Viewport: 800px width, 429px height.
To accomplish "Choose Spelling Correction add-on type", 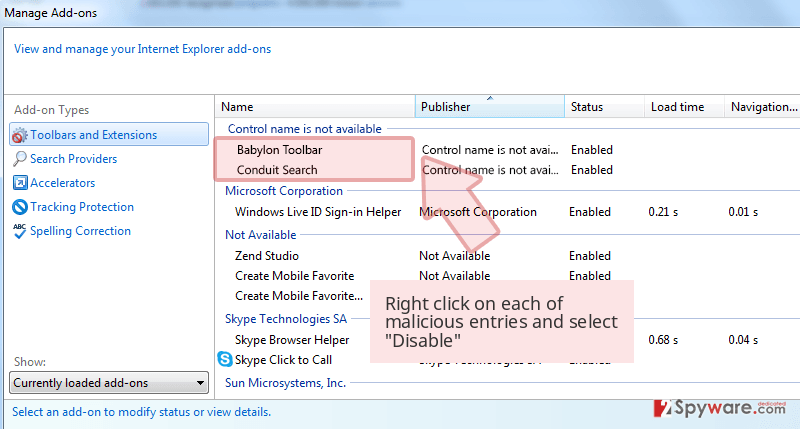I will pyautogui.click(x=81, y=231).
